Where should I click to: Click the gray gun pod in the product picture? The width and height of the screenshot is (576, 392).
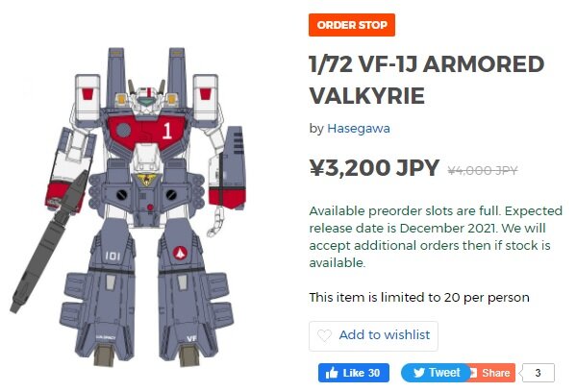point(50,242)
